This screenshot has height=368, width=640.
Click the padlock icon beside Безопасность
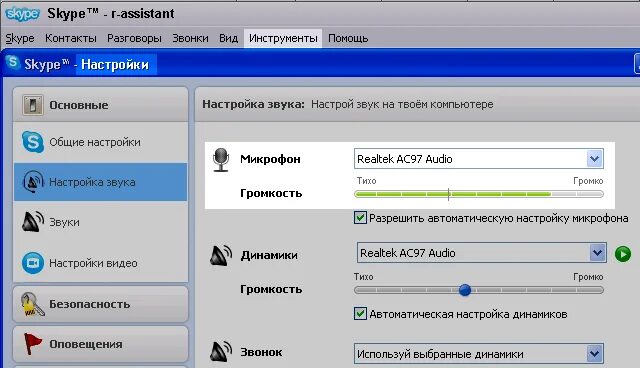[32, 305]
